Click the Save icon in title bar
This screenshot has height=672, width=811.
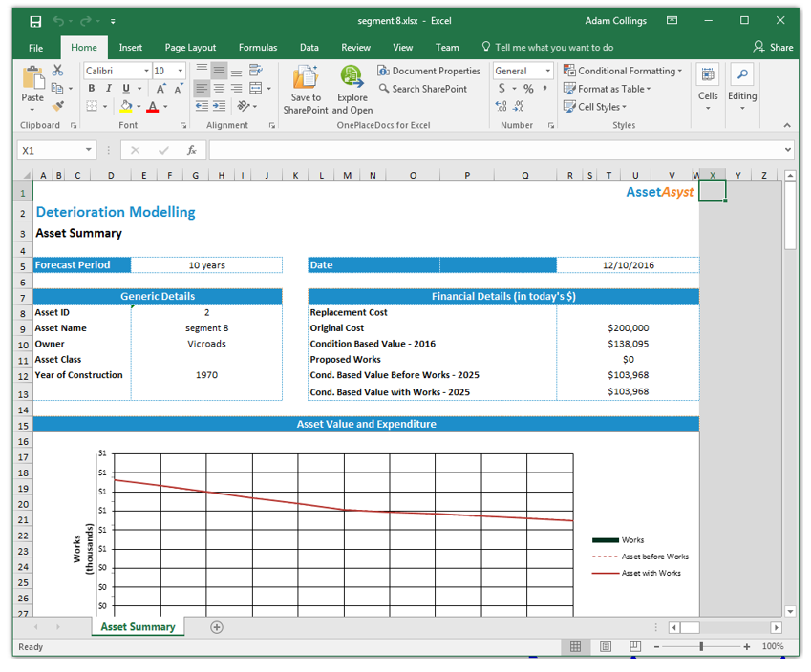tap(35, 21)
